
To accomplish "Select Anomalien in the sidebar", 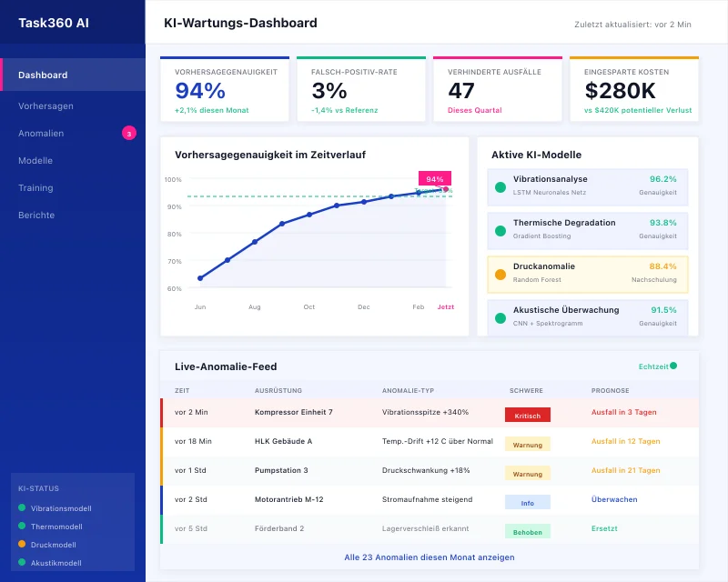I will click(x=45, y=134).
